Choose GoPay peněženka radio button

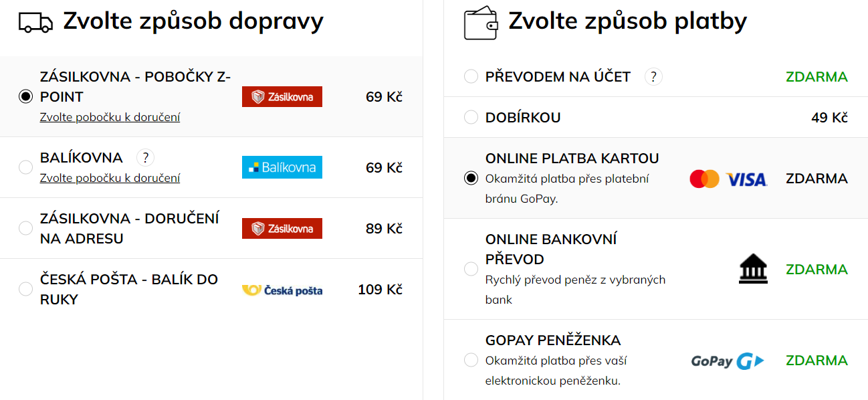tap(471, 360)
